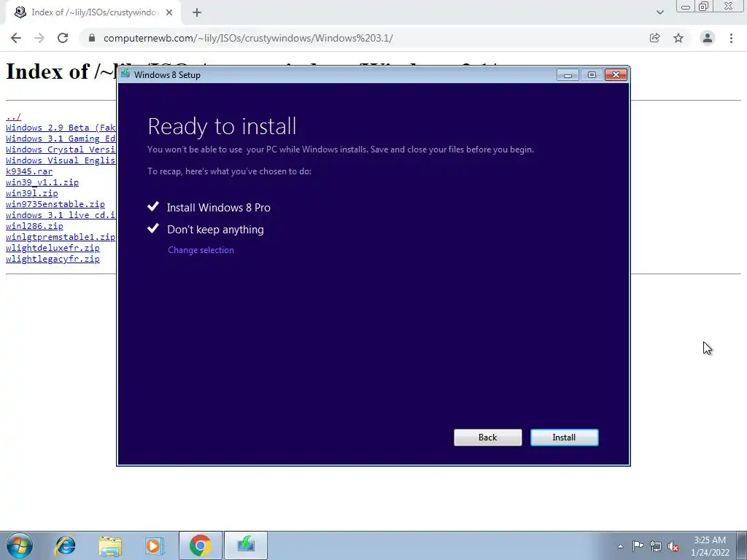The height and width of the screenshot is (560, 747).
Task: Open the Windows 3.1 Gaming Ed link
Action: click(x=61, y=139)
